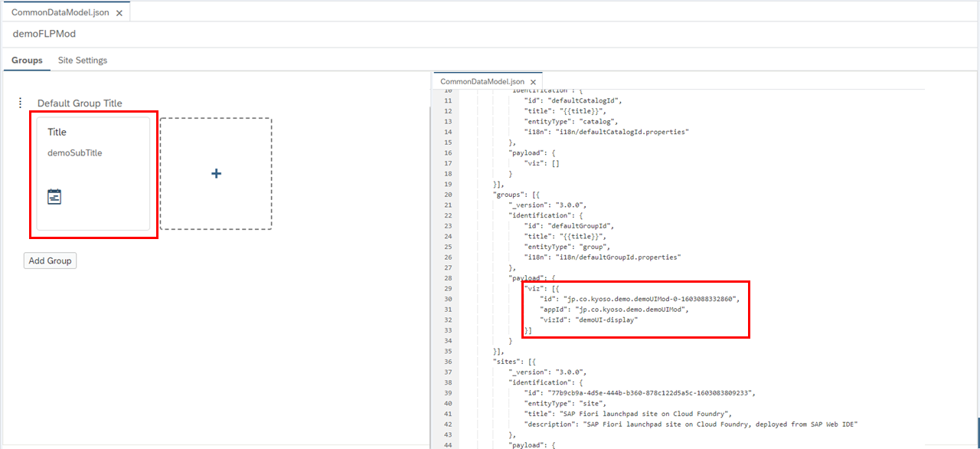Add a new tile with the plus placeholder

(216, 173)
